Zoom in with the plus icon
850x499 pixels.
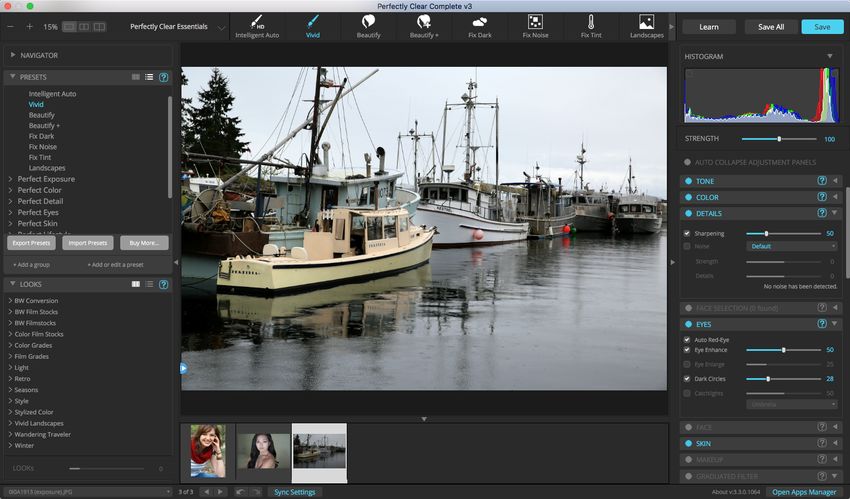[x=29, y=27]
